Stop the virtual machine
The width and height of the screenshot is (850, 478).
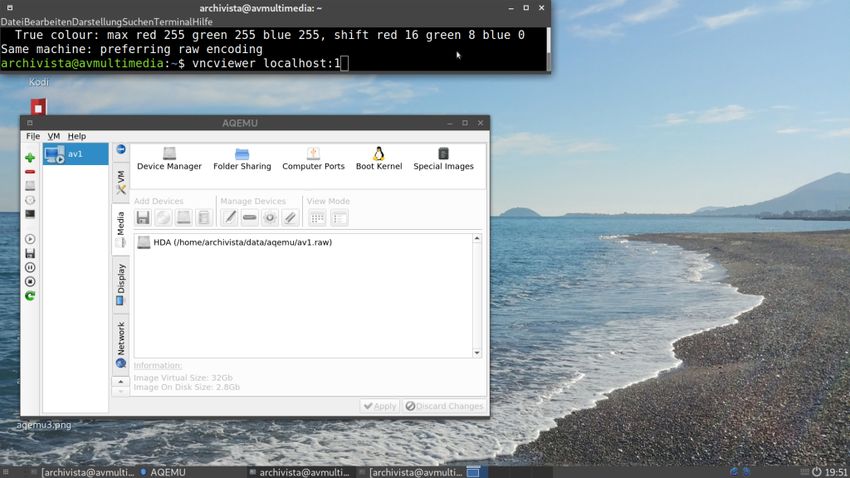[30, 282]
